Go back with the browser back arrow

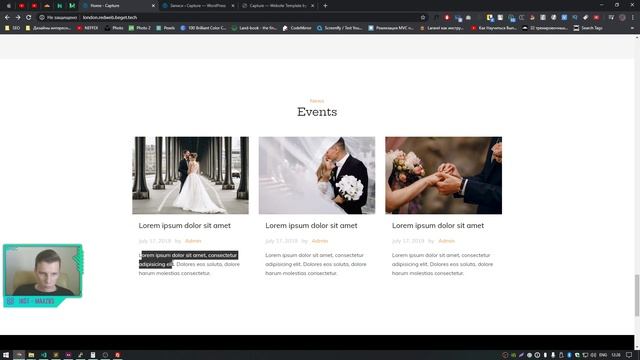tap(7, 18)
